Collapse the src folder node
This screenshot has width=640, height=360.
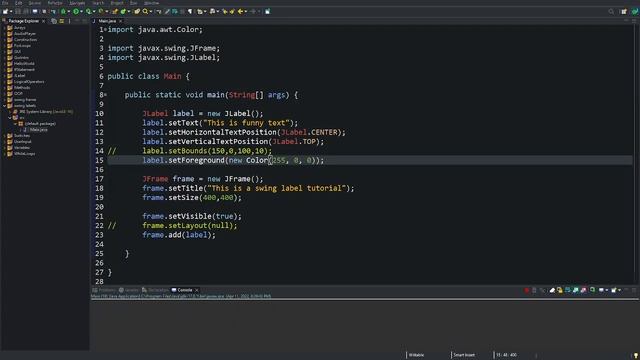[10, 118]
